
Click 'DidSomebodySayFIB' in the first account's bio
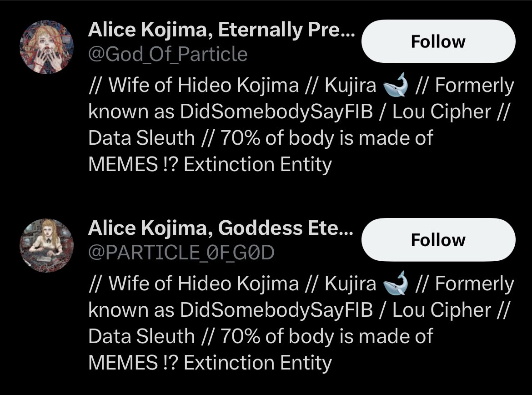[x=276, y=112]
